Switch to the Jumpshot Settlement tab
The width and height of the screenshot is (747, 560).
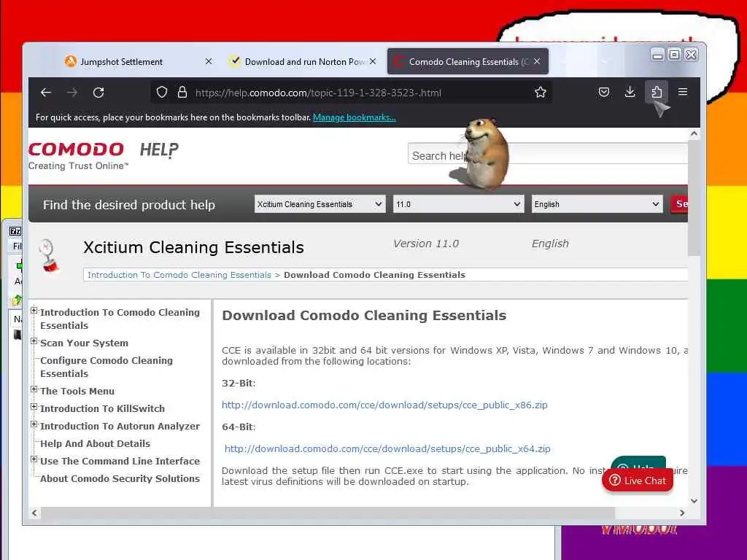[x=139, y=61]
